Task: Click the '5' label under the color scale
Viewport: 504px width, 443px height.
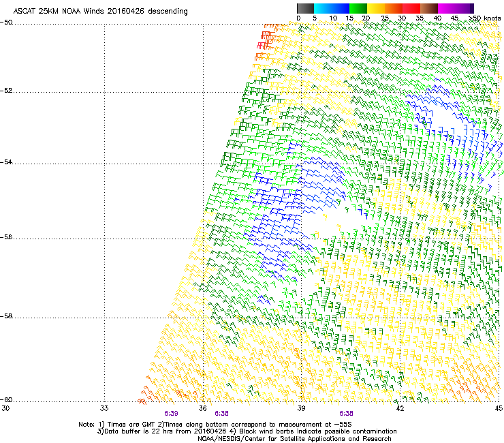Action: tap(315, 18)
